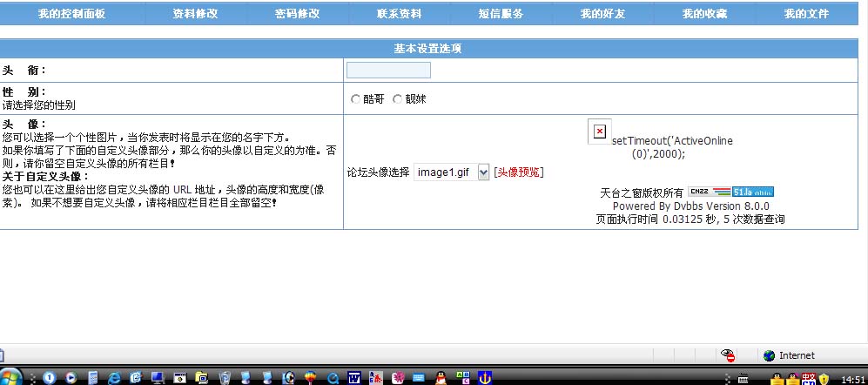Go to the 资料修改 section
This screenshot has height=385, width=868.
coord(195,14)
